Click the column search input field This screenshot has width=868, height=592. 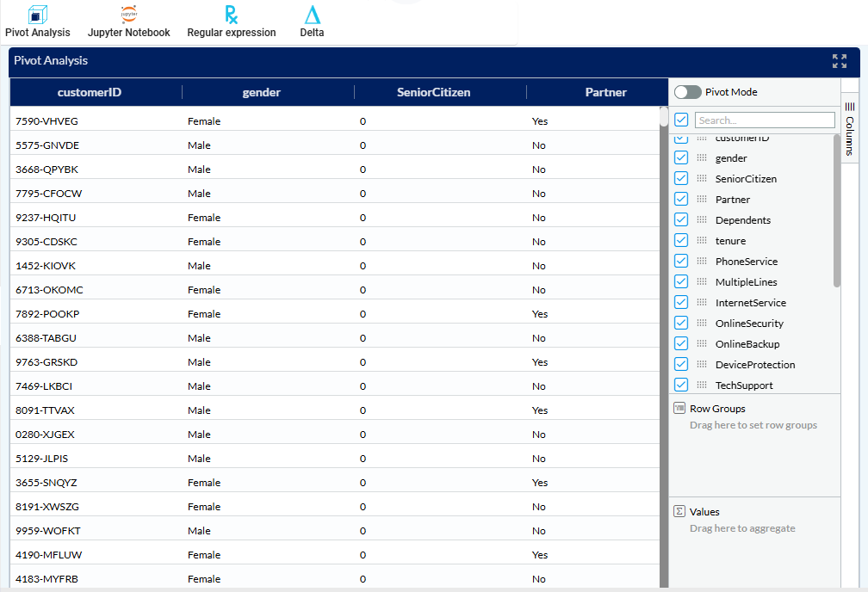[x=765, y=120]
